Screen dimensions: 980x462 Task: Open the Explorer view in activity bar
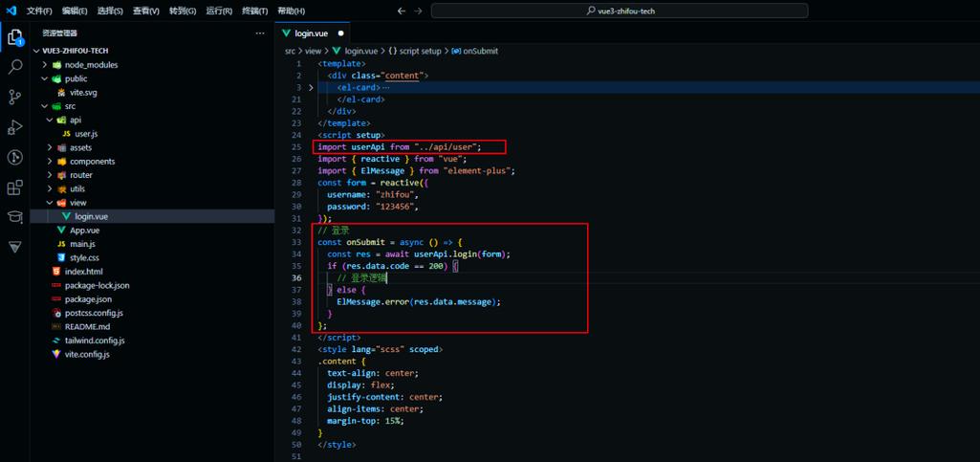[15, 37]
